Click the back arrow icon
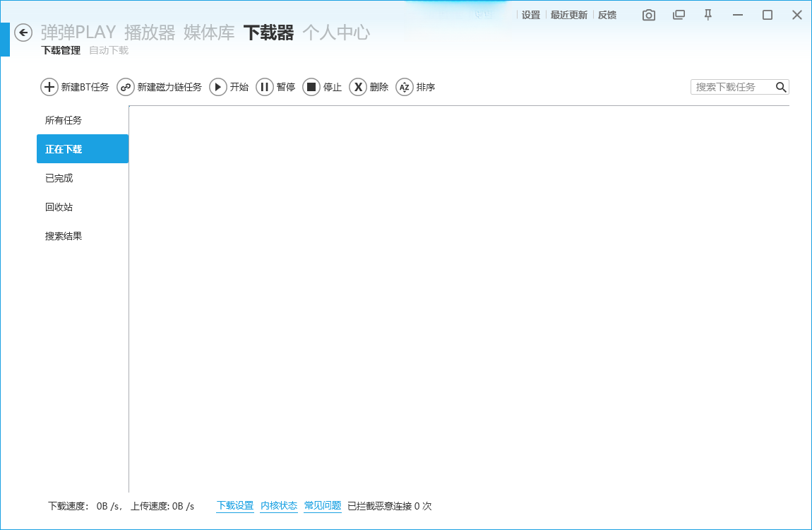Image resolution: width=812 pixels, height=530 pixels. [23, 33]
